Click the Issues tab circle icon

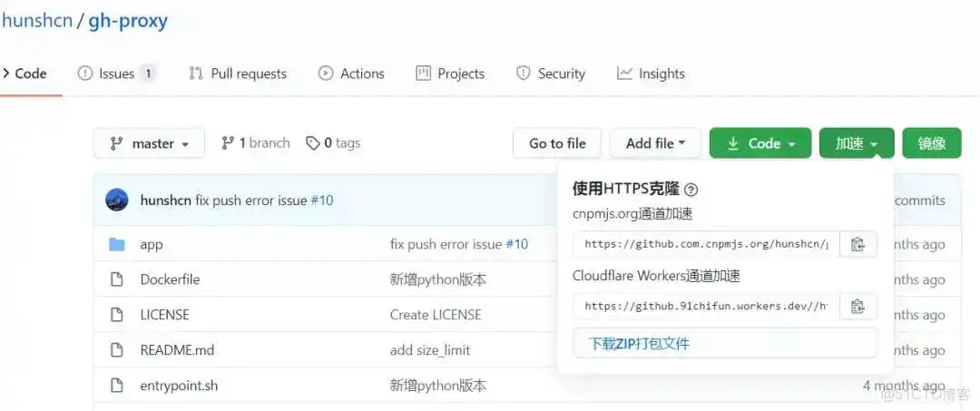(x=84, y=73)
